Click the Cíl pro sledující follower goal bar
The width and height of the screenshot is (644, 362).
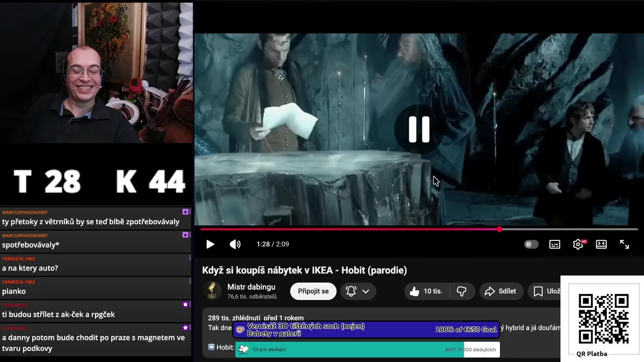click(367, 349)
